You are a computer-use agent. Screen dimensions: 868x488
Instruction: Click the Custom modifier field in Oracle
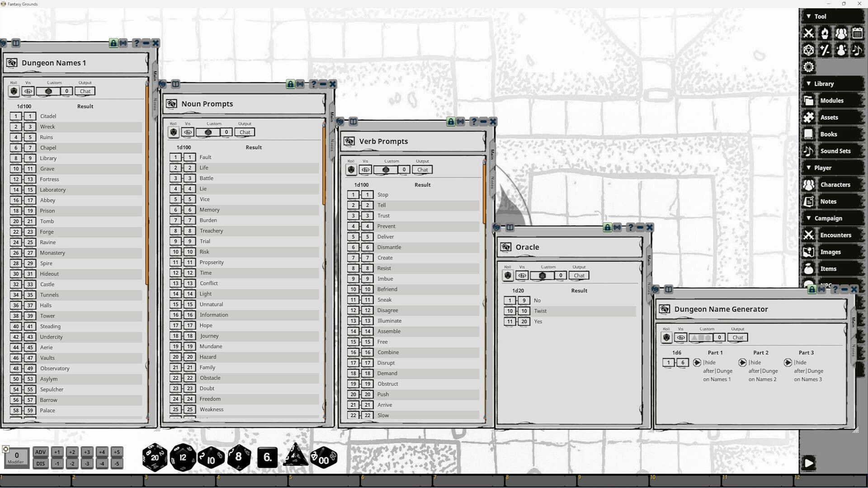561,276
